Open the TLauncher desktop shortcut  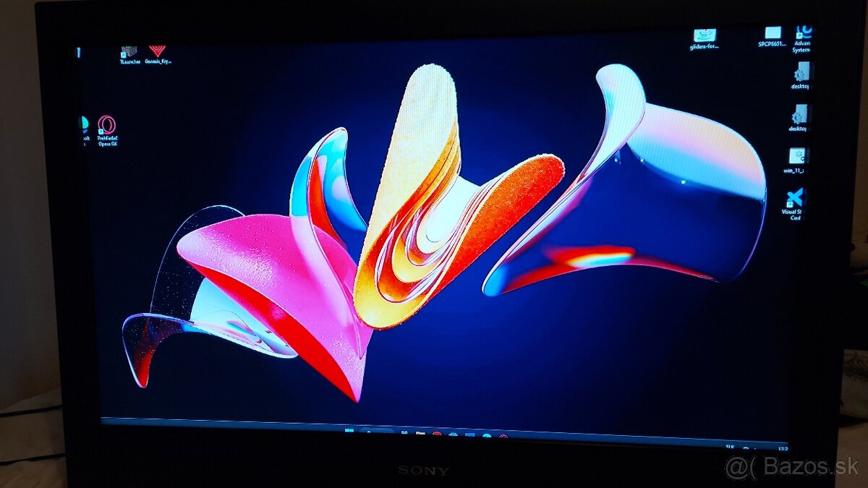pyautogui.click(x=129, y=55)
